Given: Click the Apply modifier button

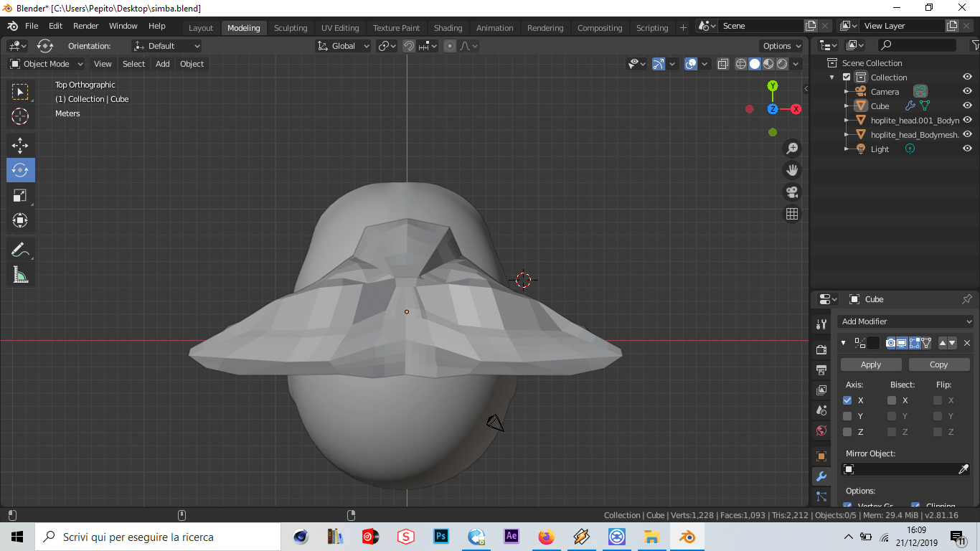Looking at the screenshot, I should coord(871,364).
